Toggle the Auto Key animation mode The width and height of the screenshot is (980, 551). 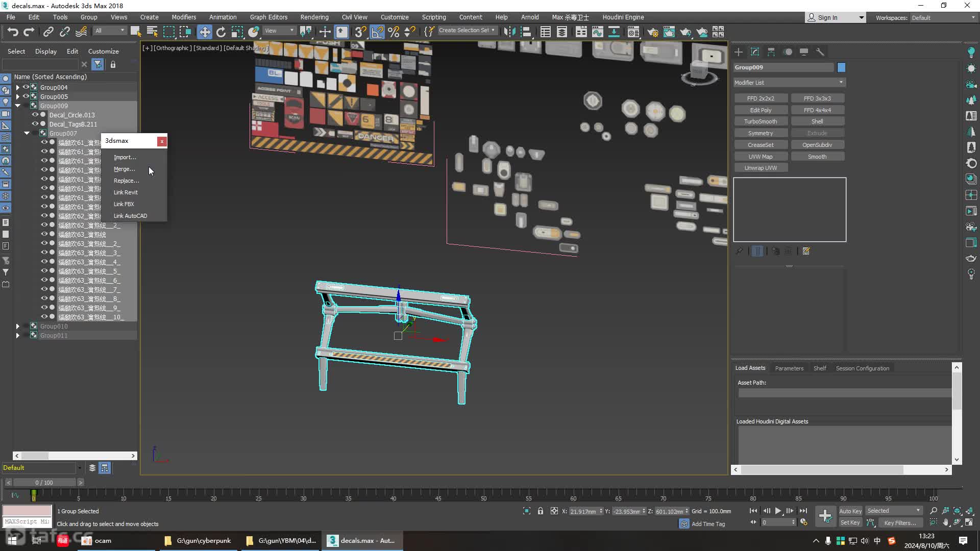[x=850, y=511]
